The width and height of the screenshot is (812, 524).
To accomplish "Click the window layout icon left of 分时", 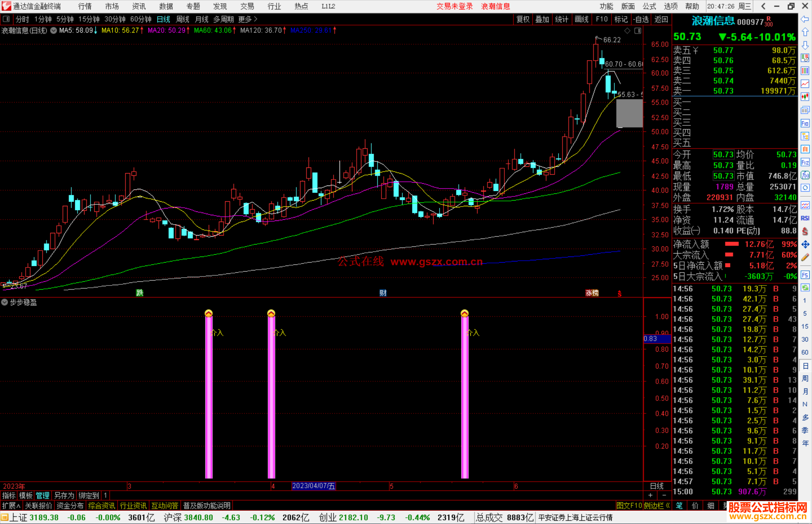I will point(6,19).
